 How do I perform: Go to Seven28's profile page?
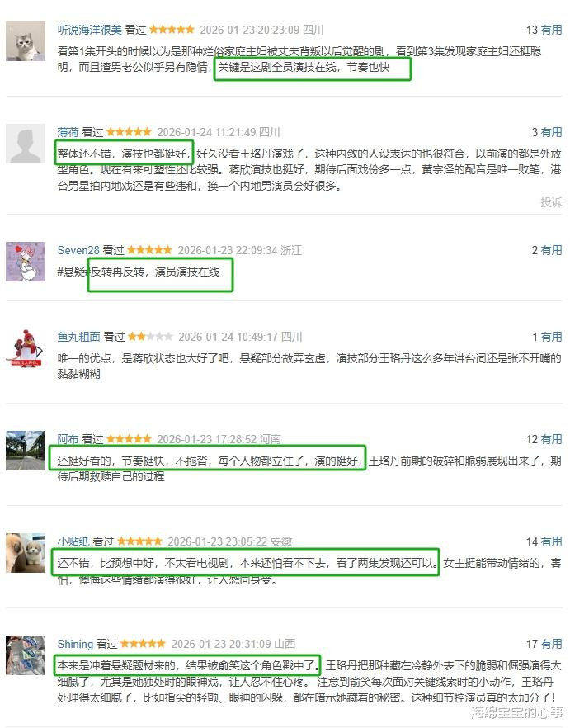point(78,250)
